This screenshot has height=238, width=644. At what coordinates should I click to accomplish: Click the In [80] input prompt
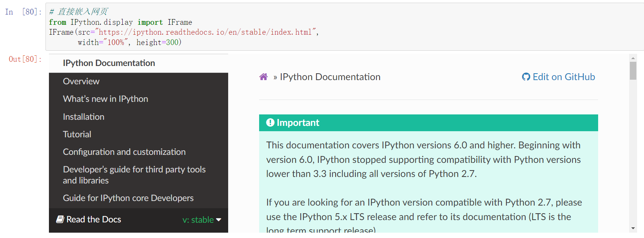(23, 12)
